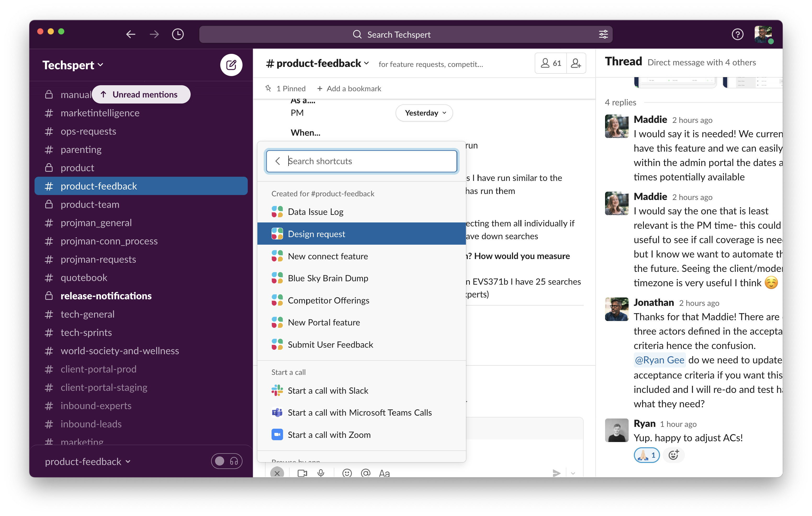Screen dimensions: 812x516
Task: Add a bookmark to the channel
Action: [349, 89]
